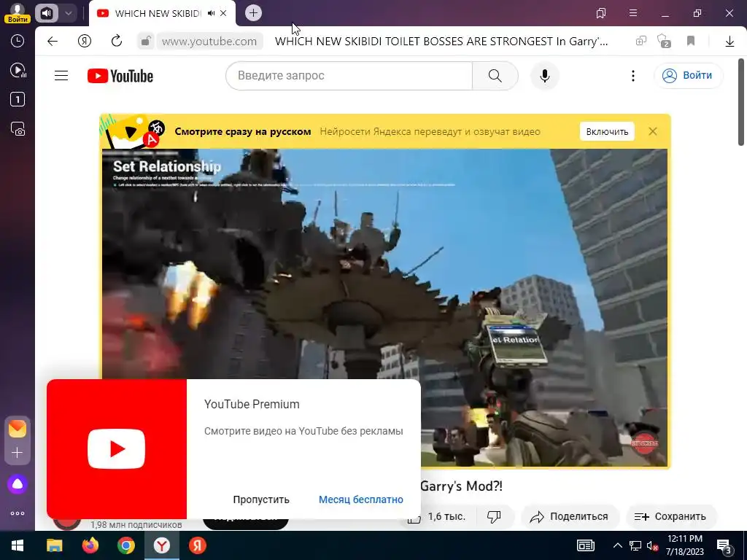This screenshot has width=747, height=560.
Task: Click the Yandex Я home button
Action: pyautogui.click(x=85, y=41)
